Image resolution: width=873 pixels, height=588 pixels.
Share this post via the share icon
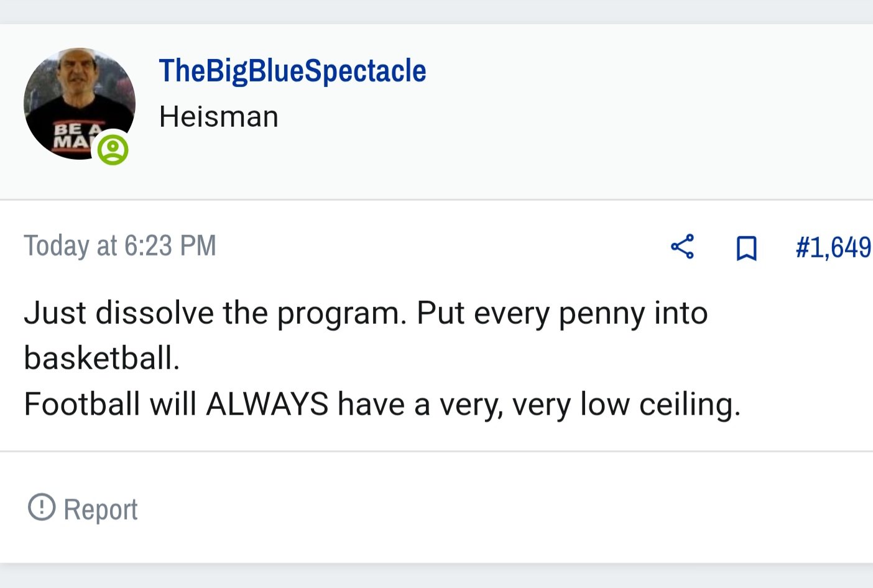[682, 247]
